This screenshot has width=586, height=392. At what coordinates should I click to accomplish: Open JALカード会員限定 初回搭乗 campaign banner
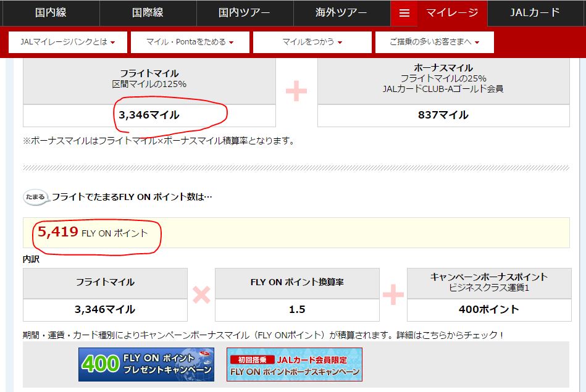(295, 364)
